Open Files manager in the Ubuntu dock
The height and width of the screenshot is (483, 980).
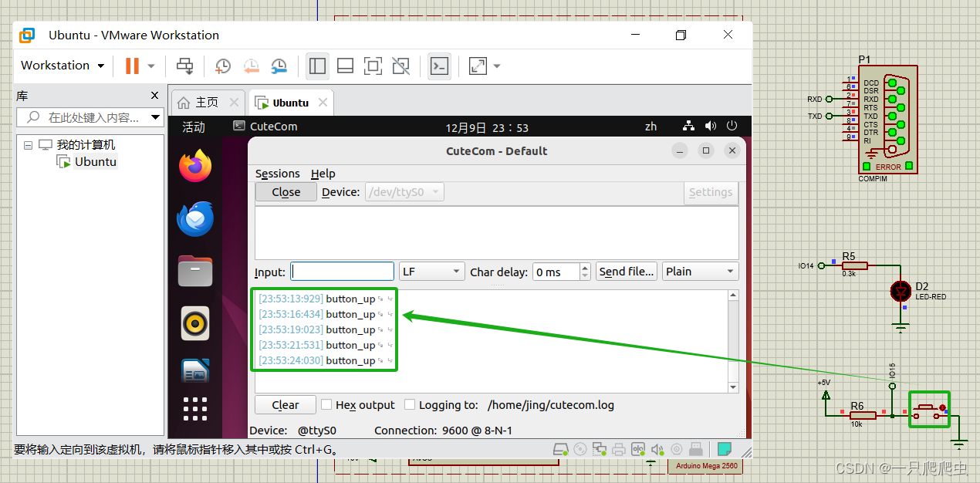(195, 271)
